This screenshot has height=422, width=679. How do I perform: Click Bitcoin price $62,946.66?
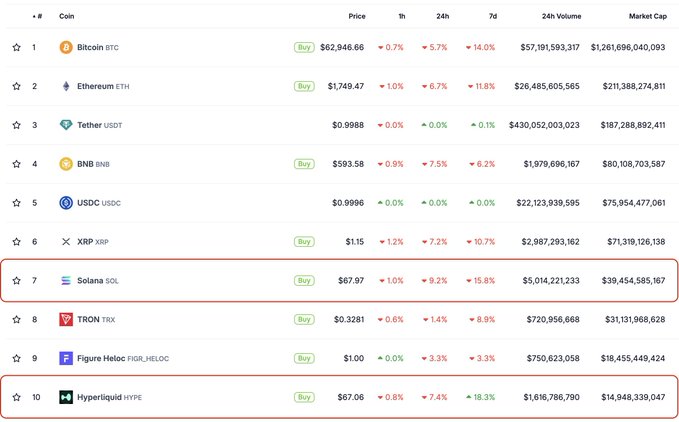tap(342, 47)
